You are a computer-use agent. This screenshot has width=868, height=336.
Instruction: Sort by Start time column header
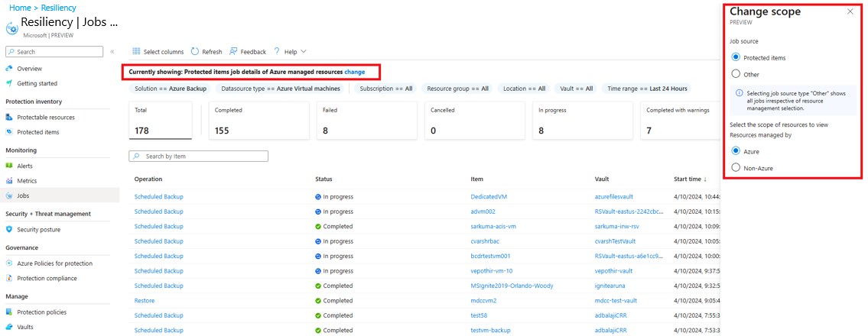[x=691, y=179]
